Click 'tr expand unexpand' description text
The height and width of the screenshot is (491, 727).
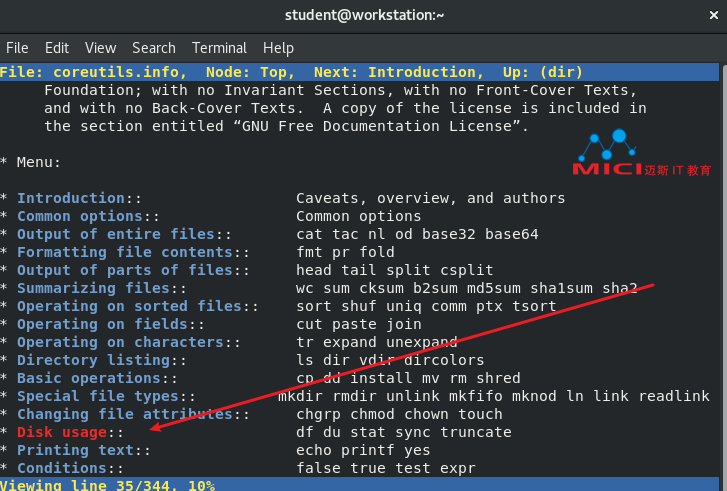click(x=377, y=343)
